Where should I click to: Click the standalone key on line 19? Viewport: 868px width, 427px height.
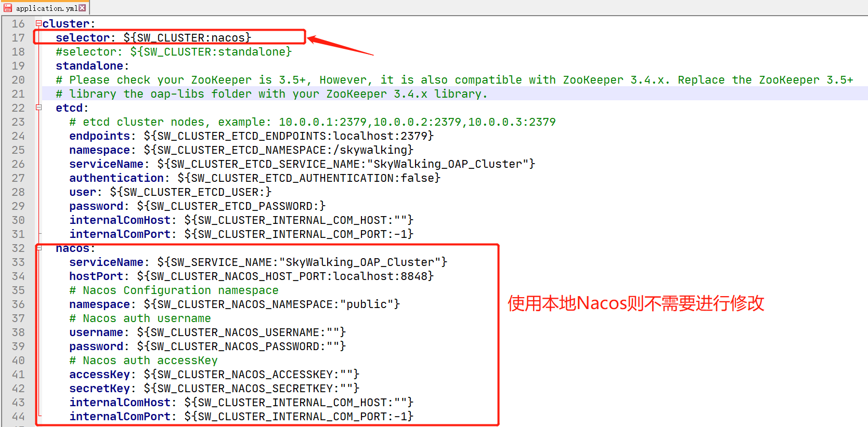coord(89,66)
